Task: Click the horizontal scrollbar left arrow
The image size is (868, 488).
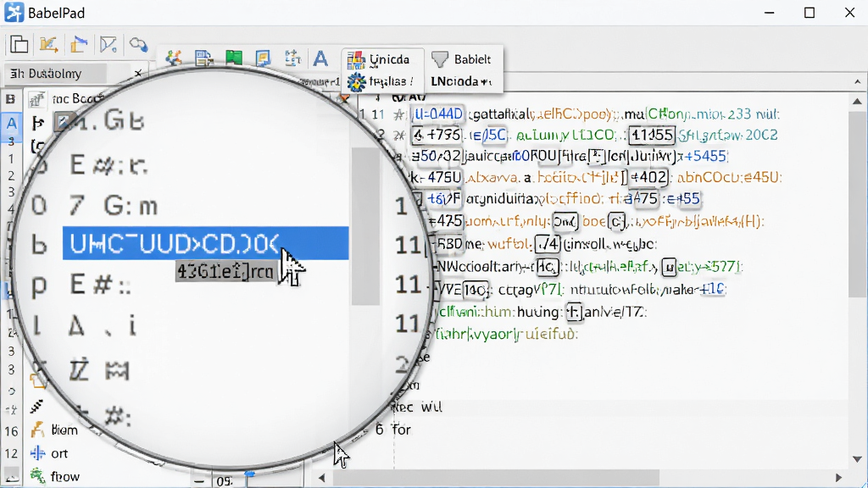Action: tap(321, 477)
